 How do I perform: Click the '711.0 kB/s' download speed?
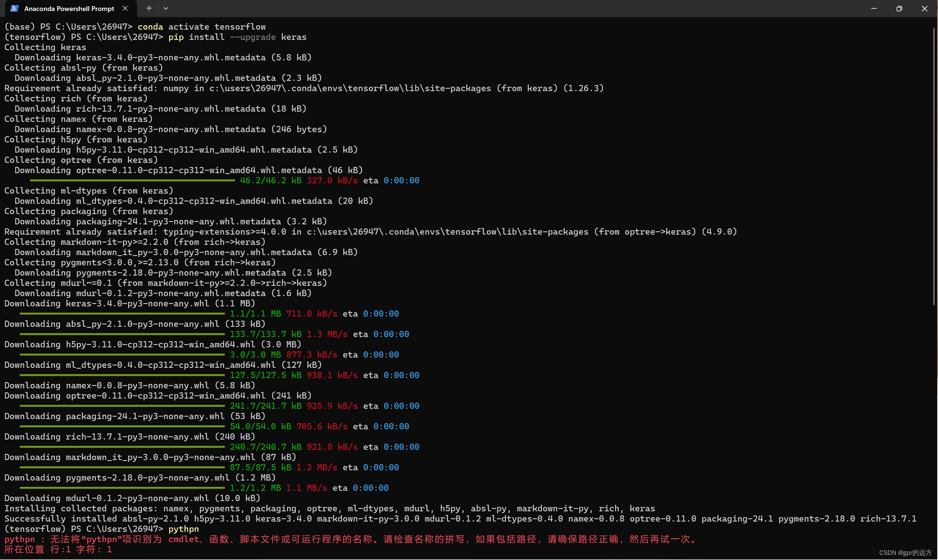tap(312, 314)
